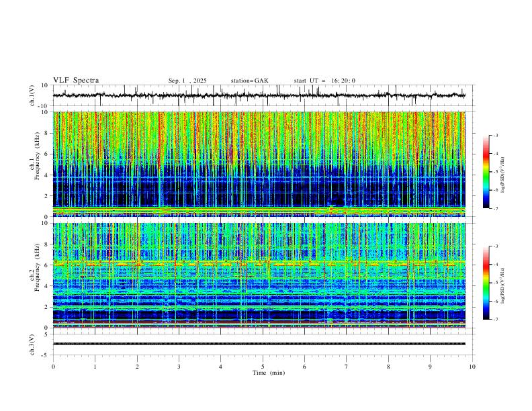Click inside the ch.1 spectrogram panel
The image size is (532, 411).
click(x=259, y=164)
